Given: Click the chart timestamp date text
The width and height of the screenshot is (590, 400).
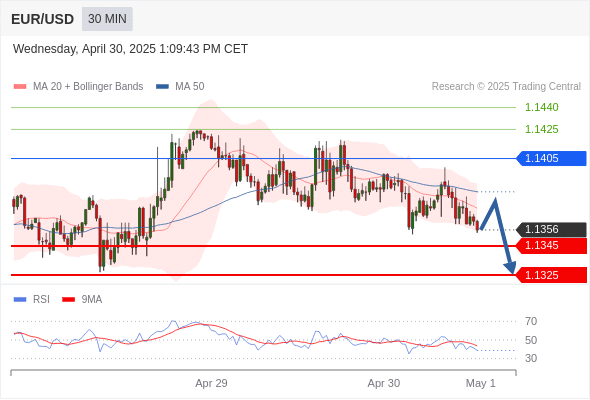Looking at the screenshot, I should pyautogui.click(x=130, y=49).
